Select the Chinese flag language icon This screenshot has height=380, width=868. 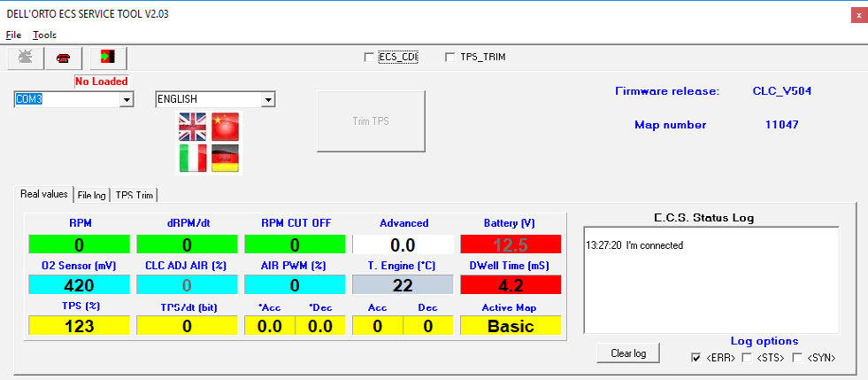click(x=225, y=127)
